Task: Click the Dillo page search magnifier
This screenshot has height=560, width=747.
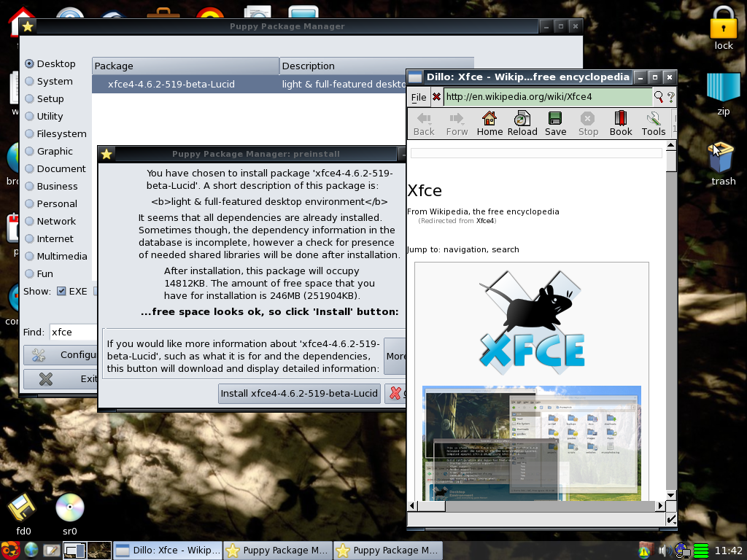Action: [x=657, y=96]
